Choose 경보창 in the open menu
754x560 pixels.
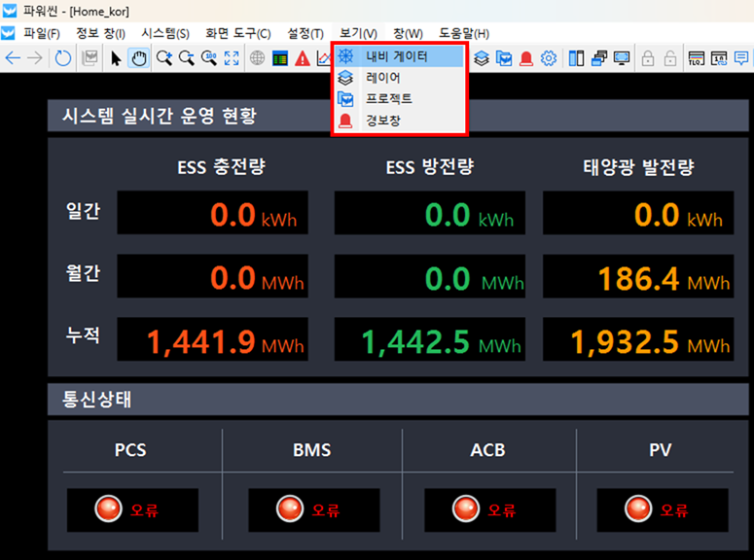(382, 121)
